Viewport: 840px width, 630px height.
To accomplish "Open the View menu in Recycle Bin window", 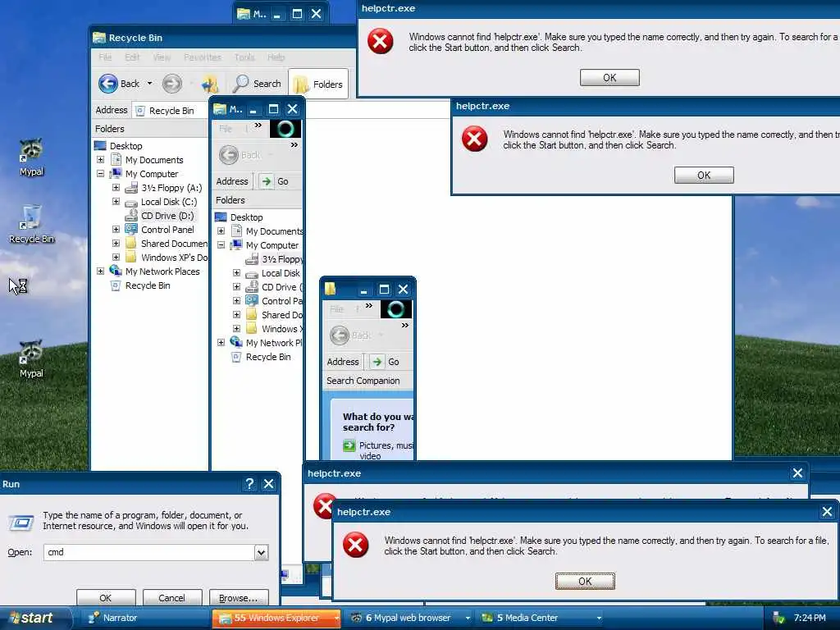I will point(162,57).
